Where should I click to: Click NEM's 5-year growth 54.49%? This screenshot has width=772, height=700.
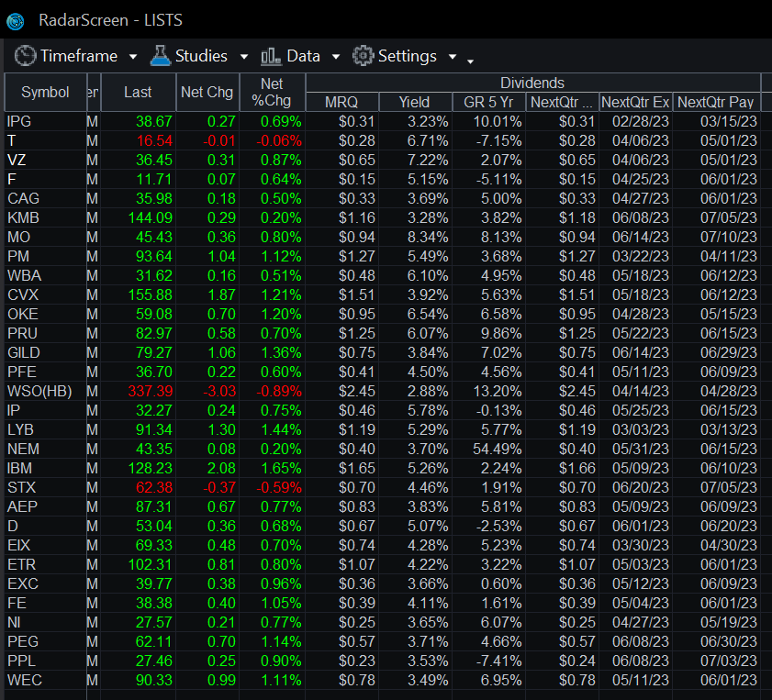click(x=498, y=449)
